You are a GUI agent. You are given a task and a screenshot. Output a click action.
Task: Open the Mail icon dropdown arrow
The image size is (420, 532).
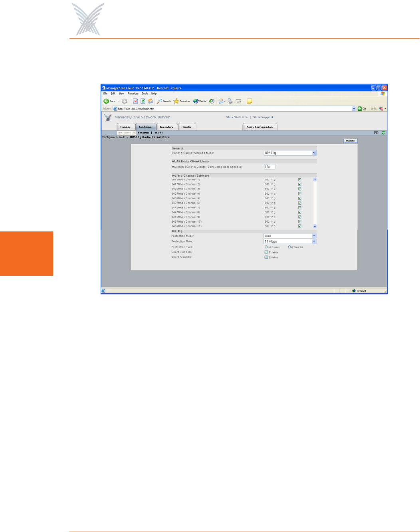[x=225, y=101]
